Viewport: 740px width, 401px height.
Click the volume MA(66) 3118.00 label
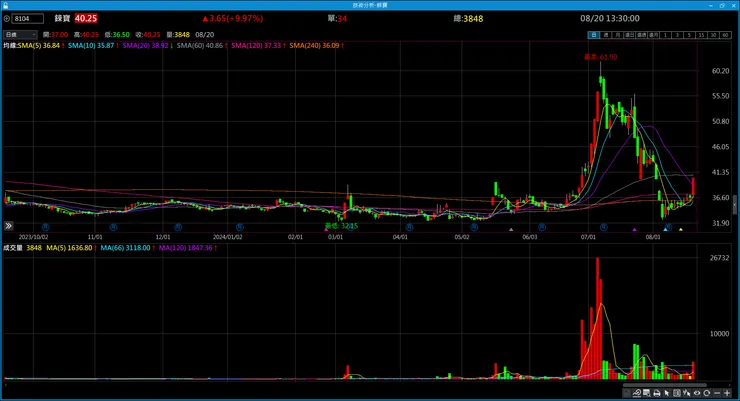click(127, 248)
